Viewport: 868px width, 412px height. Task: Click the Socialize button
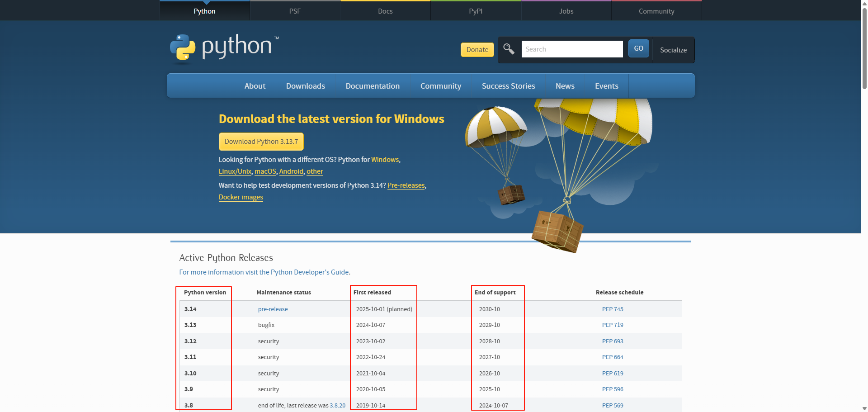[x=673, y=50]
